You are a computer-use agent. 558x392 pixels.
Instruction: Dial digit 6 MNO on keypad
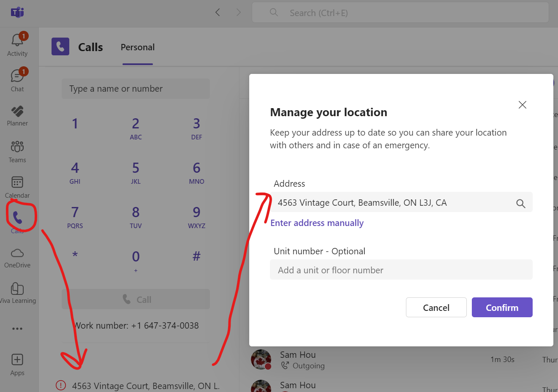point(196,172)
